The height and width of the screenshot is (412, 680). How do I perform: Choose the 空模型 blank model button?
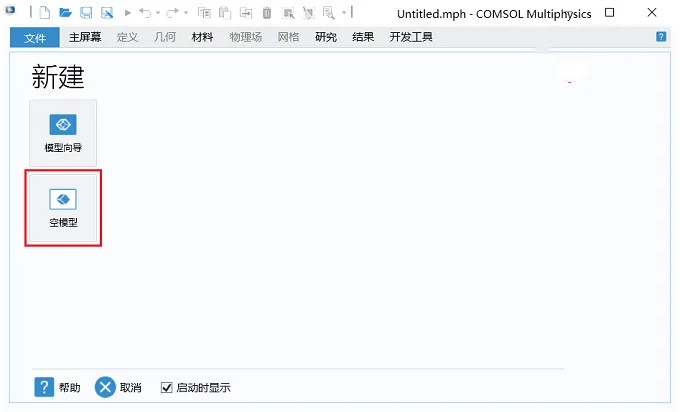63,208
